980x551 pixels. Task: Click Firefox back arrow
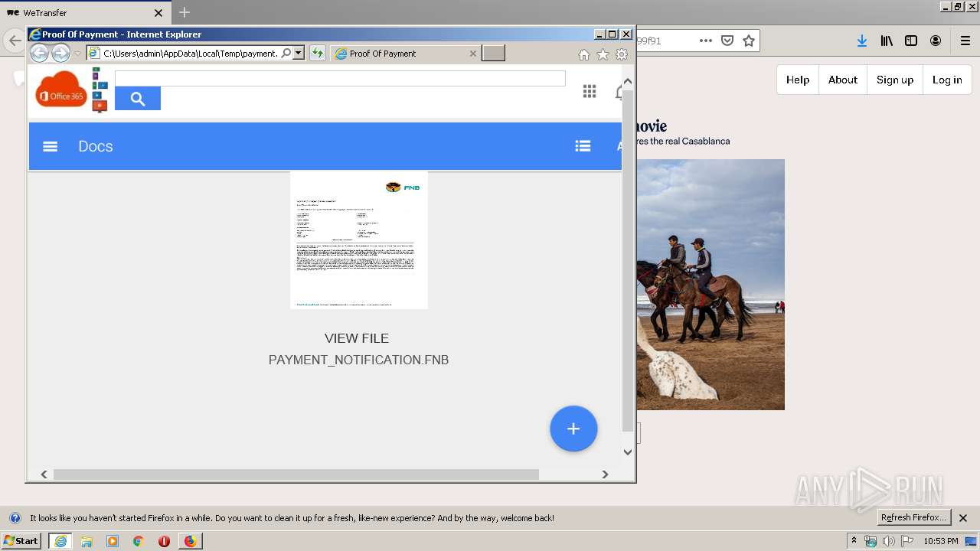coord(15,41)
